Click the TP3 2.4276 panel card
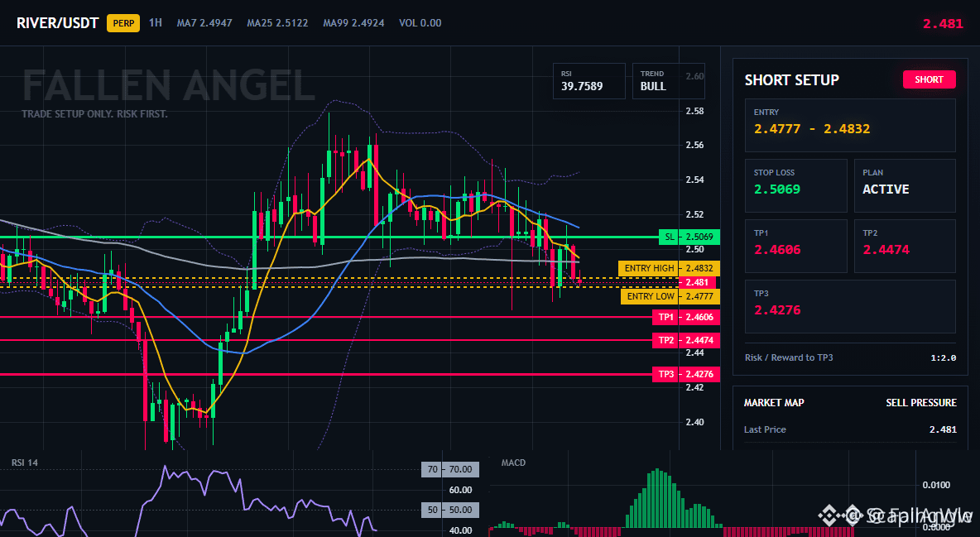980x537 pixels. pyautogui.click(x=850, y=306)
